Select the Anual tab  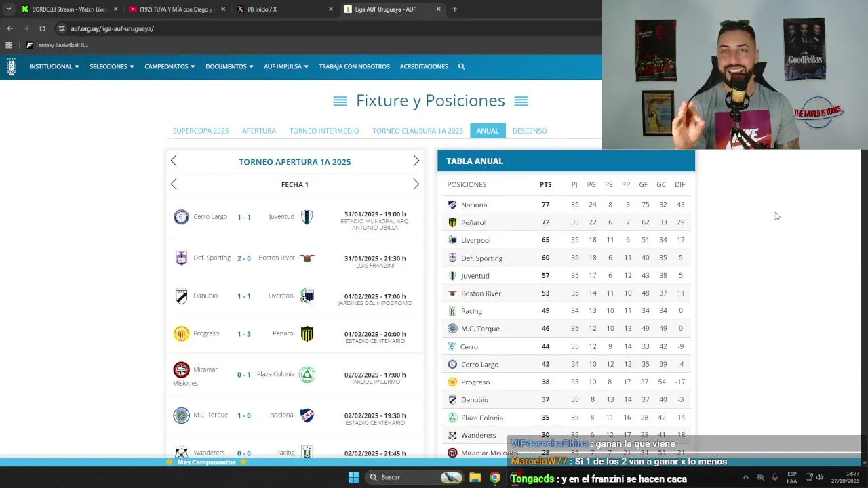488,131
